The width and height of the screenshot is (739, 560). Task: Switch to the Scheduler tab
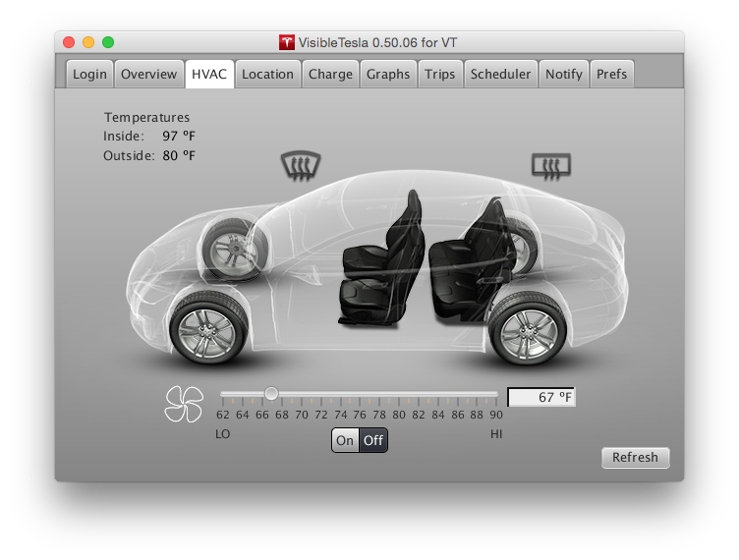click(500, 74)
